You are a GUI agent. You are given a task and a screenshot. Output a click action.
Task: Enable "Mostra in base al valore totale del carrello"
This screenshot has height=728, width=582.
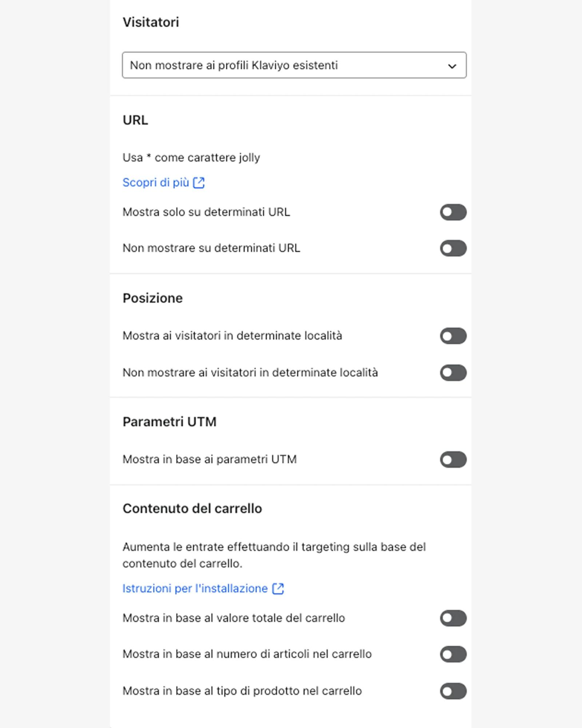coord(453,618)
